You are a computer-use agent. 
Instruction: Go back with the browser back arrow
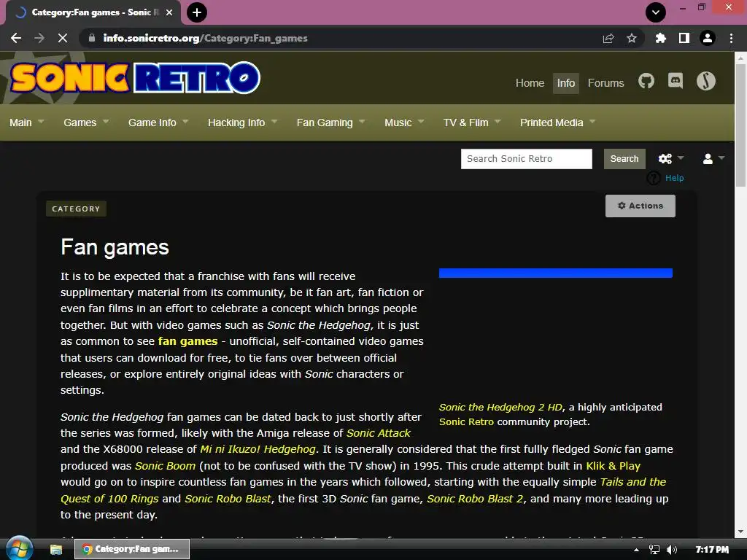16,38
